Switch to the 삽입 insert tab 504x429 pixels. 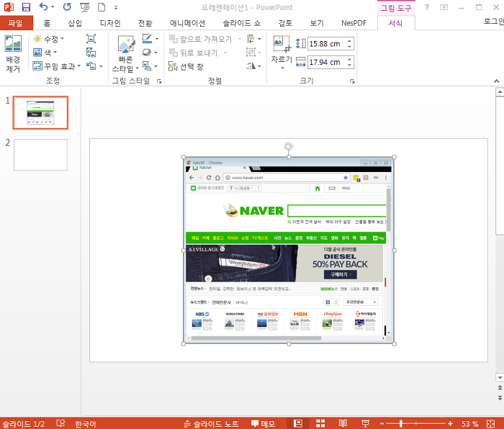click(75, 23)
